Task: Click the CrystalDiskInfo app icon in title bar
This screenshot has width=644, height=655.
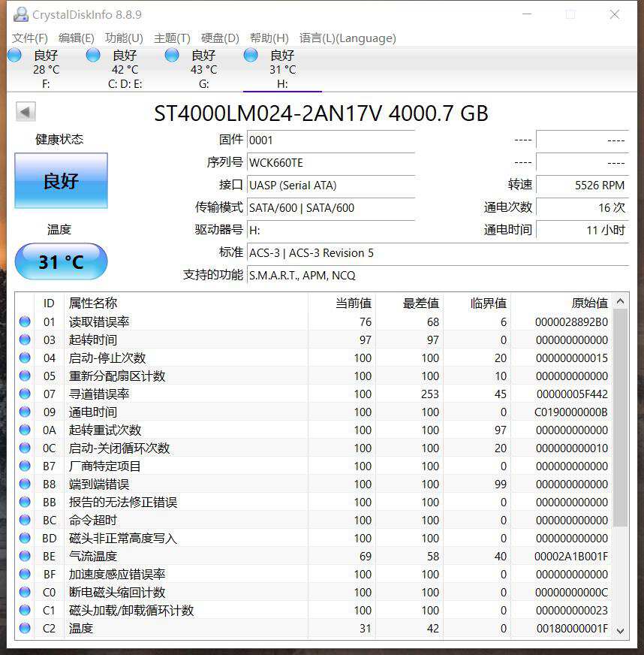Action: (x=20, y=14)
